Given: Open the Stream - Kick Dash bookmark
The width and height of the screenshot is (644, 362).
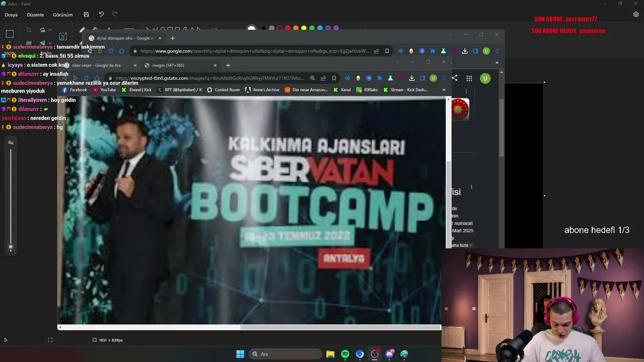Looking at the screenshot, I should point(405,90).
